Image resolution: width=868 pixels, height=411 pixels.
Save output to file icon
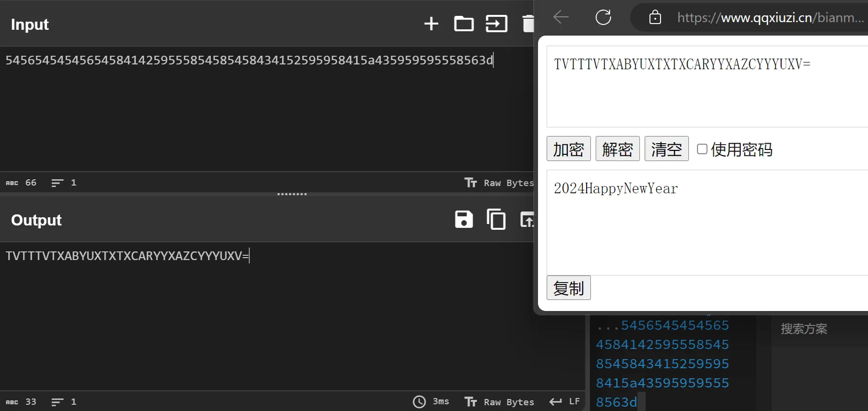coord(464,220)
